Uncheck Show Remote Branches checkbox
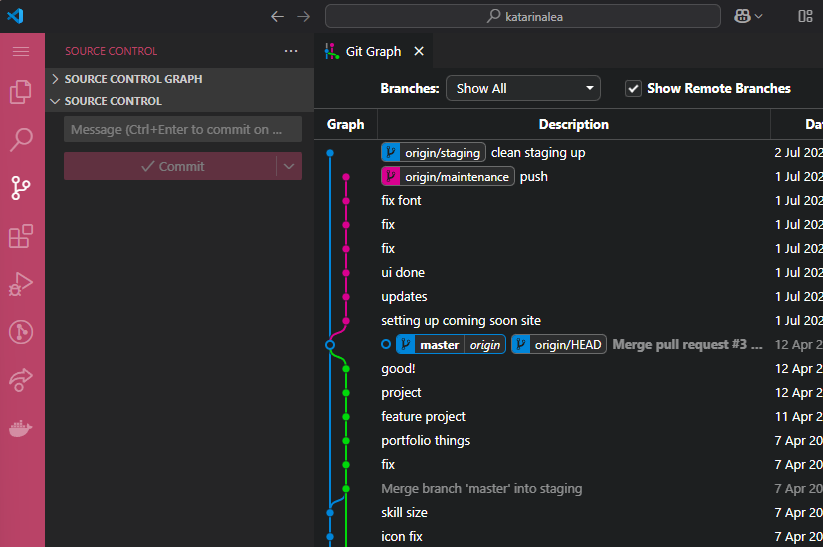 pyautogui.click(x=633, y=88)
